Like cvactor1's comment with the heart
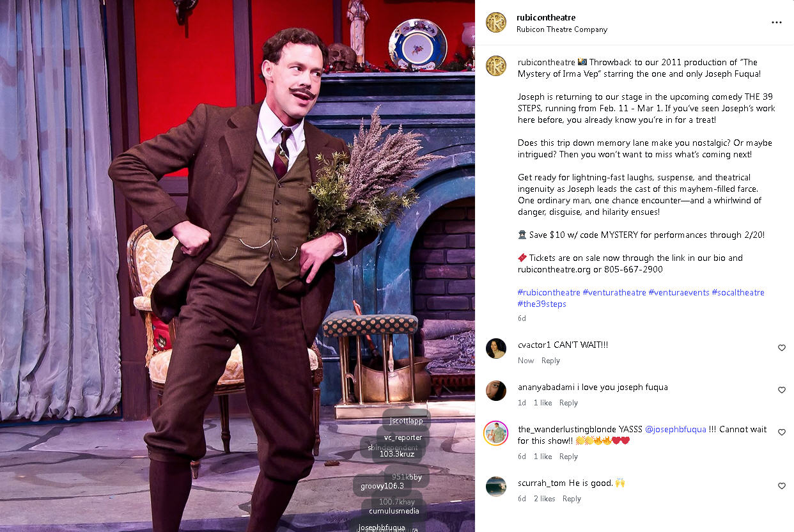 (x=781, y=348)
